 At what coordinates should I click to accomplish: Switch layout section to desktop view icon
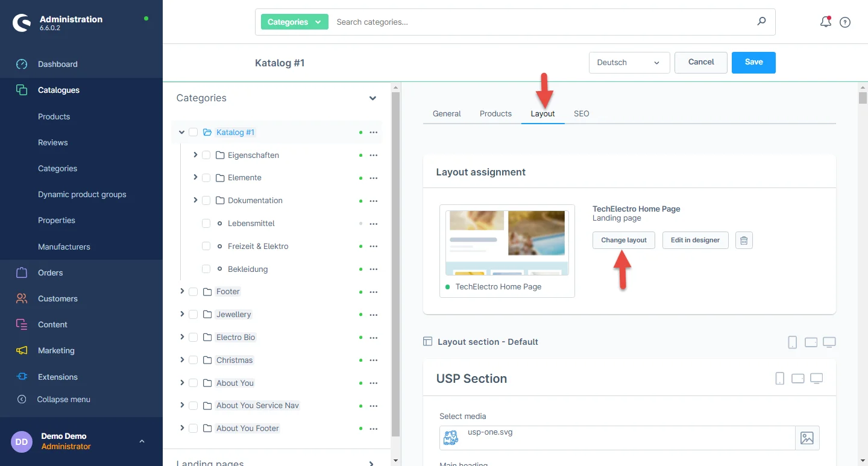point(829,342)
